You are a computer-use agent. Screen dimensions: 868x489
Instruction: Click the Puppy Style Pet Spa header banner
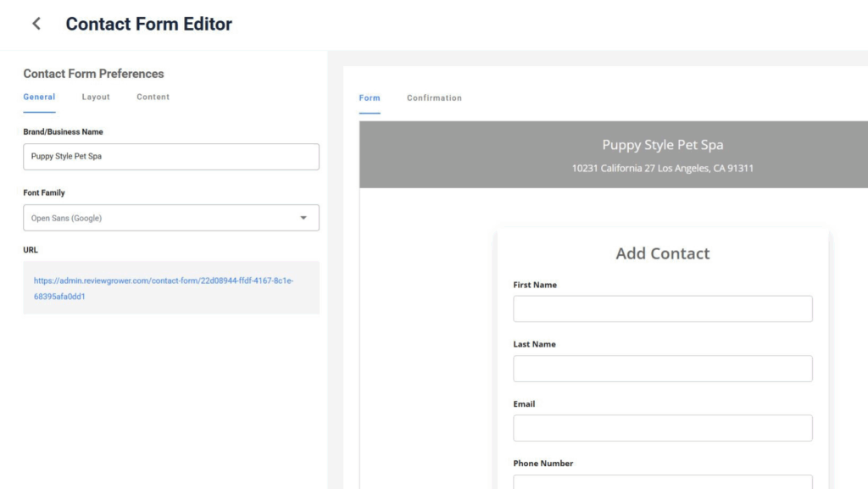click(x=614, y=154)
